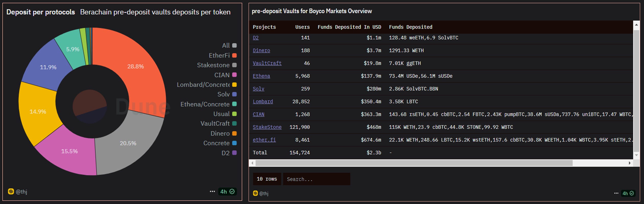This screenshot has height=204, width=644.
Task: Open the three-dot menu on Boyco Markets Overview
Action: pyautogui.click(x=616, y=193)
